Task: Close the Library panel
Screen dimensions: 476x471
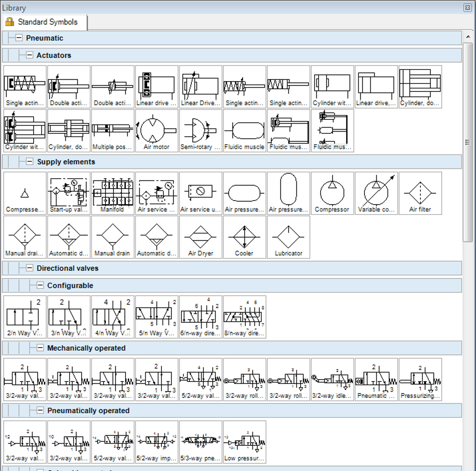Action: tap(467, 7)
